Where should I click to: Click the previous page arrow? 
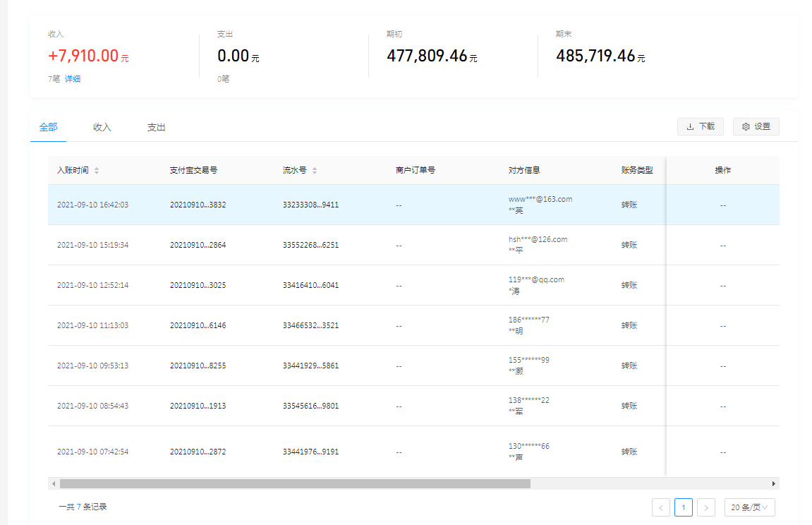click(x=661, y=507)
